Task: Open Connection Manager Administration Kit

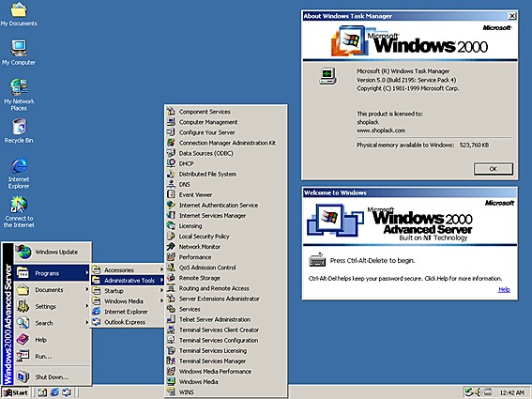Action: pos(226,143)
